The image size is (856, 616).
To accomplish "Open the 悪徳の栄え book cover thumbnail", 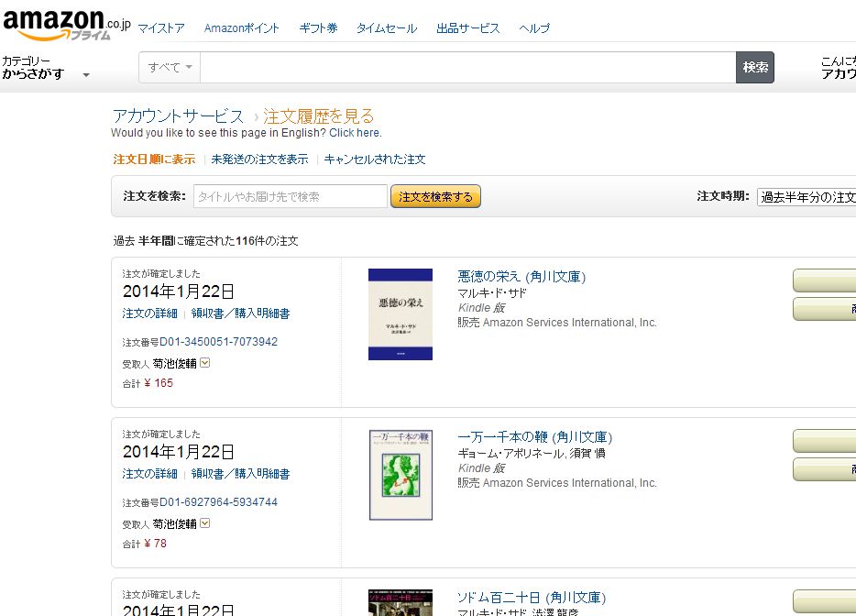I will click(401, 314).
